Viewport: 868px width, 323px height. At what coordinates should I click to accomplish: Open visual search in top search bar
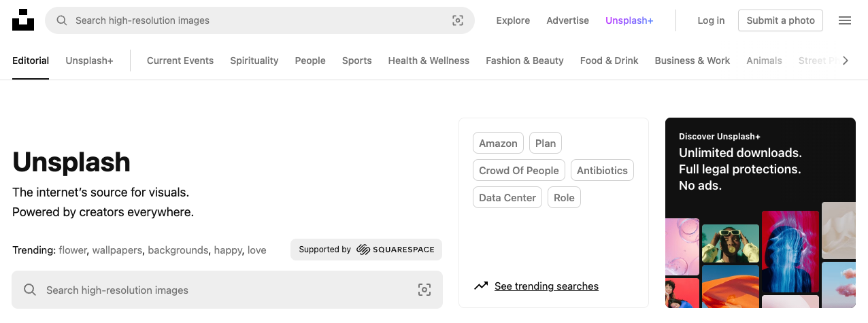[458, 20]
